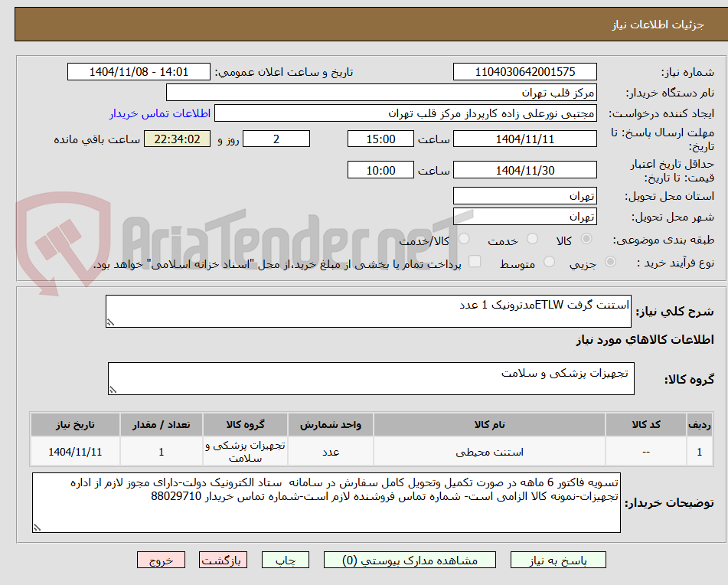Image resolution: width=728 pixels, height=585 pixels.
Task: Click the استنت محیطی item name cell
Action: [x=489, y=452]
